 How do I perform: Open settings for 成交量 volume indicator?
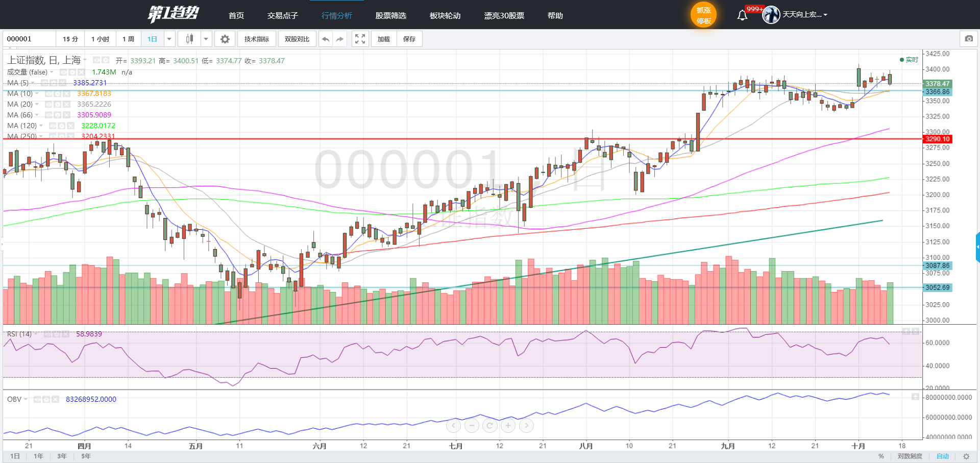[x=72, y=72]
